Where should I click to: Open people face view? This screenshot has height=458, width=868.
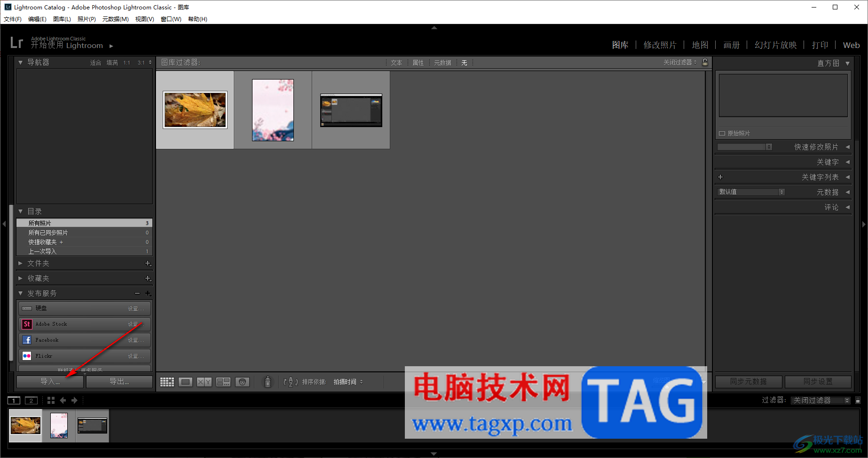click(242, 382)
